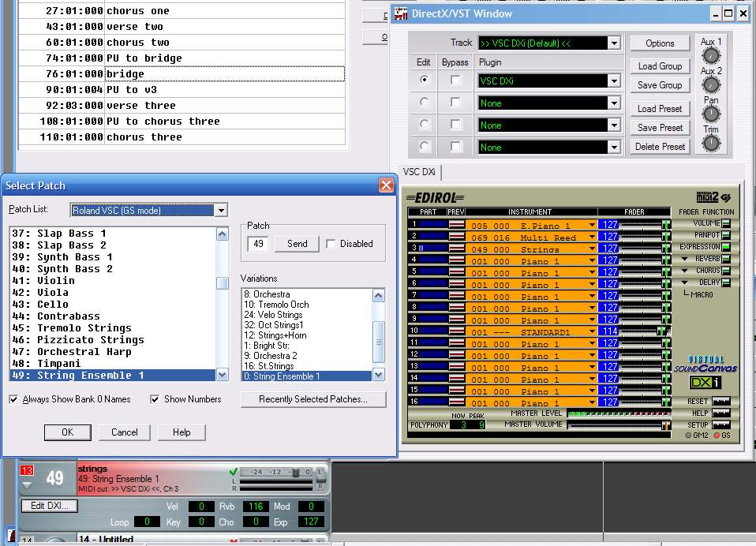Select REVERB fader function button
The width and height of the screenshot is (756, 546).
(x=726, y=259)
